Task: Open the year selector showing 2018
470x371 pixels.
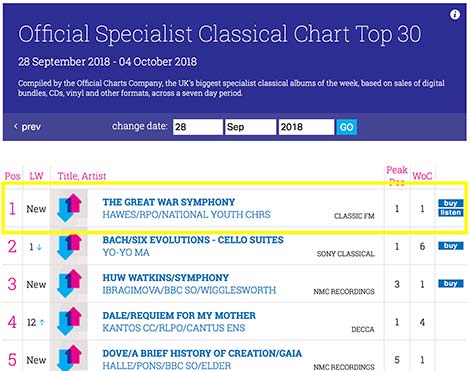Action: click(x=306, y=127)
